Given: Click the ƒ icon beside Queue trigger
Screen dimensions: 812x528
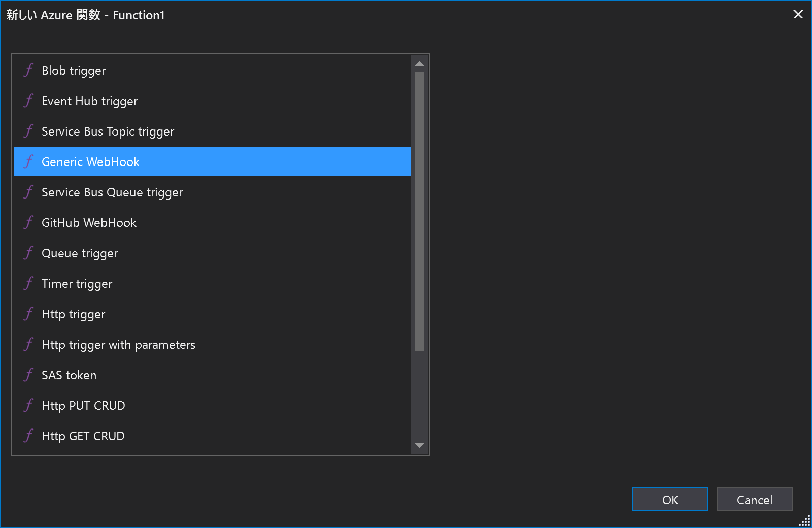Looking at the screenshot, I should (28, 253).
